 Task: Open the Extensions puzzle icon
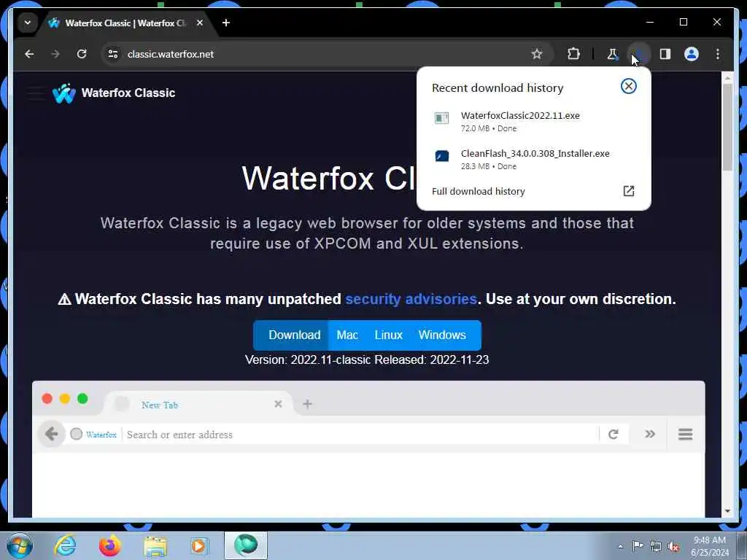(x=573, y=54)
